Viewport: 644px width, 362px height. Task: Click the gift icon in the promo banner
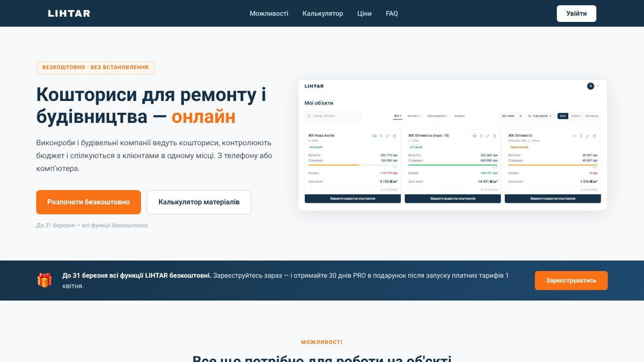coord(44,280)
